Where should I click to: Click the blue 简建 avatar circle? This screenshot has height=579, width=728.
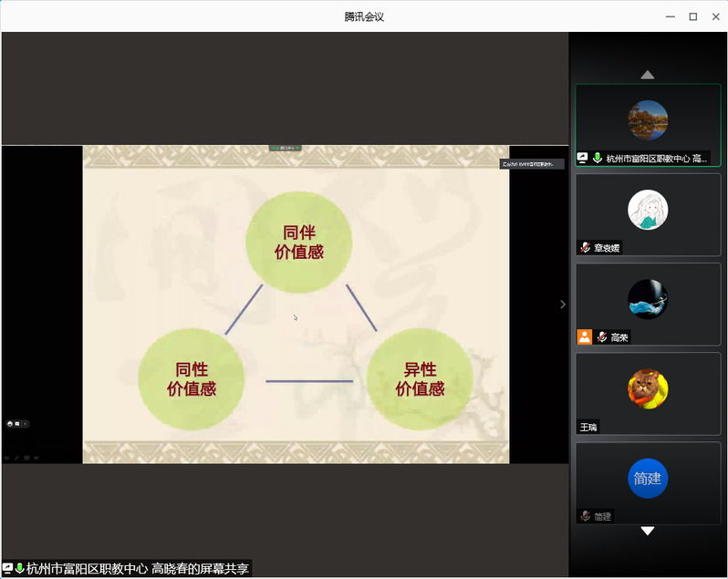point(648,478)
